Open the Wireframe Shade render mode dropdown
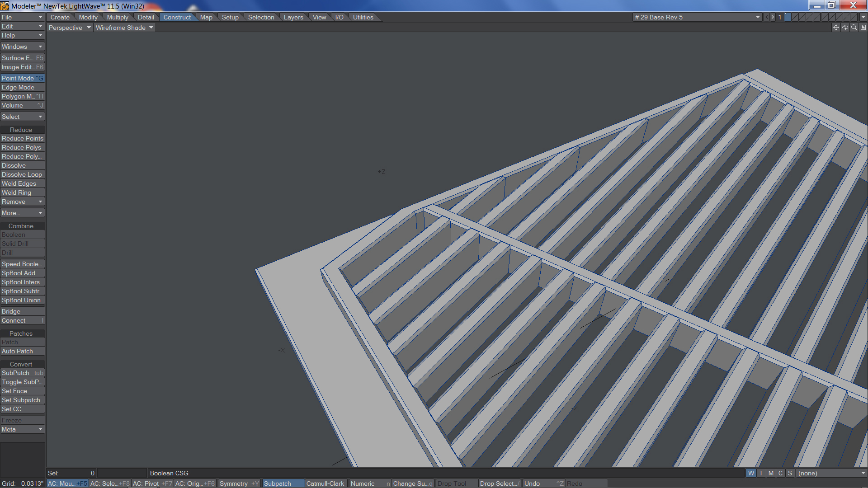The height and width of the screenshot is (488, 868). (x=124, y=28)
